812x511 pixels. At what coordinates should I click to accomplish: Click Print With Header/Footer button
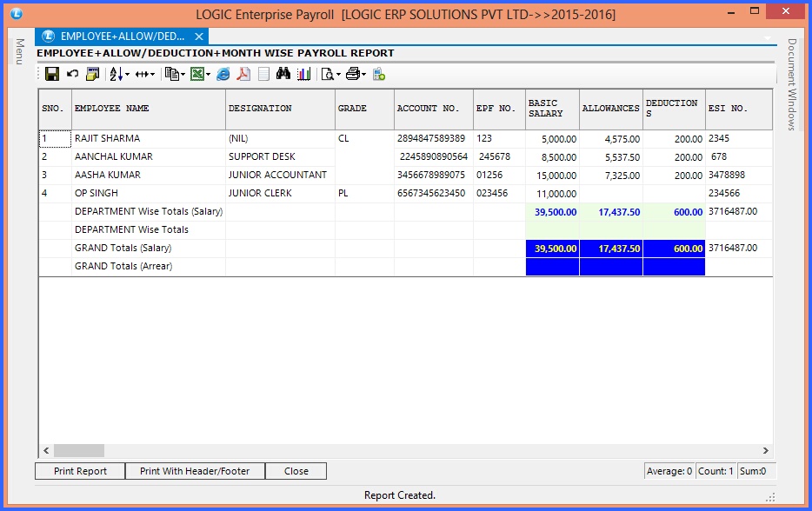(195, 471)
